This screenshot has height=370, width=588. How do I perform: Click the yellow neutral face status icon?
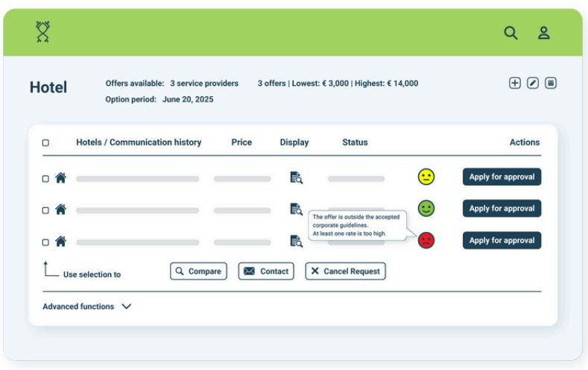coord(426,177)
